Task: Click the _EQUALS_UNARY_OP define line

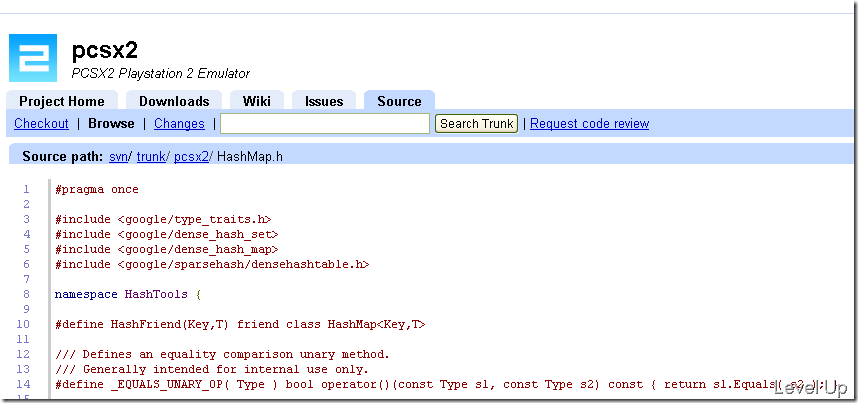Action: [x=447, y=384]
